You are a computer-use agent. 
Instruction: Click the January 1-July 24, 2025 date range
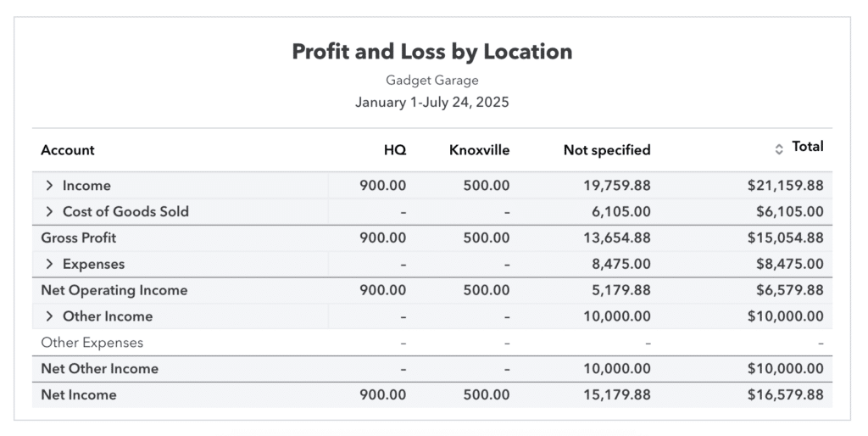(431, 103)
